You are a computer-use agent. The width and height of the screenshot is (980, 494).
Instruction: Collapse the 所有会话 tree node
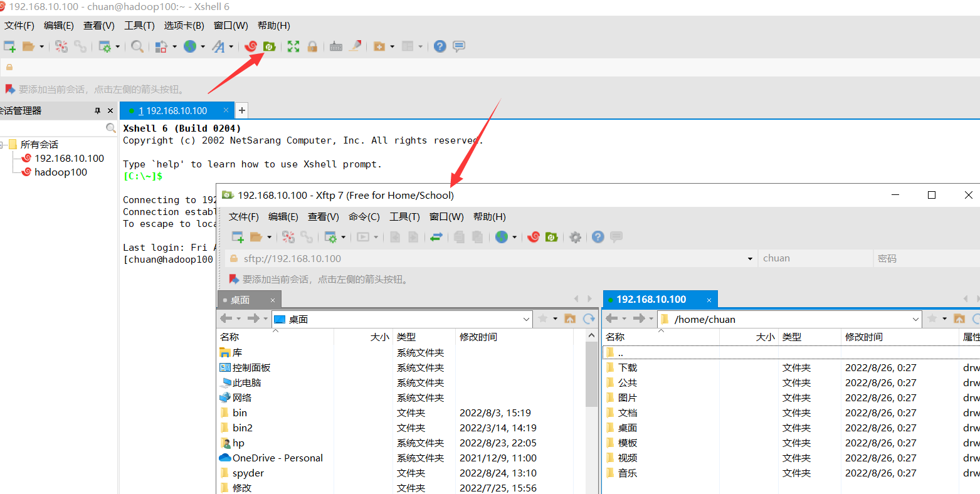pyautogui.click(x=3, y=145)
